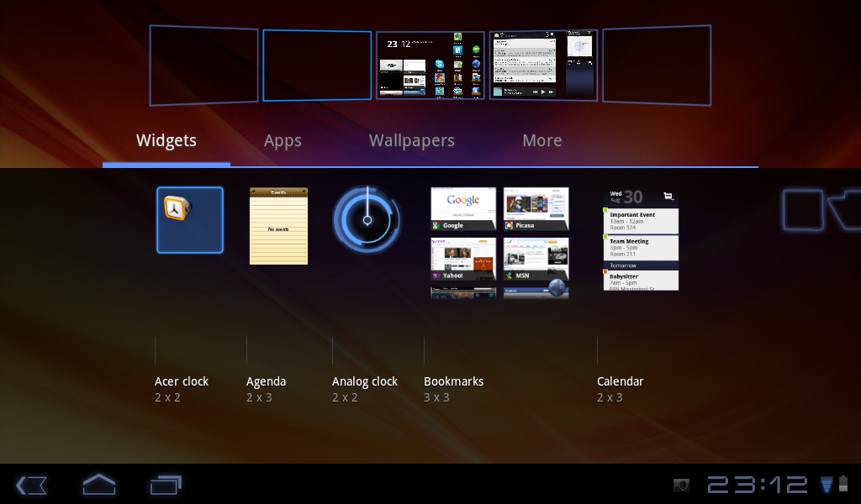This screenshot has height=504, width=861.
Task: Choose the second empty home screen panel
Action: [317, 66]
